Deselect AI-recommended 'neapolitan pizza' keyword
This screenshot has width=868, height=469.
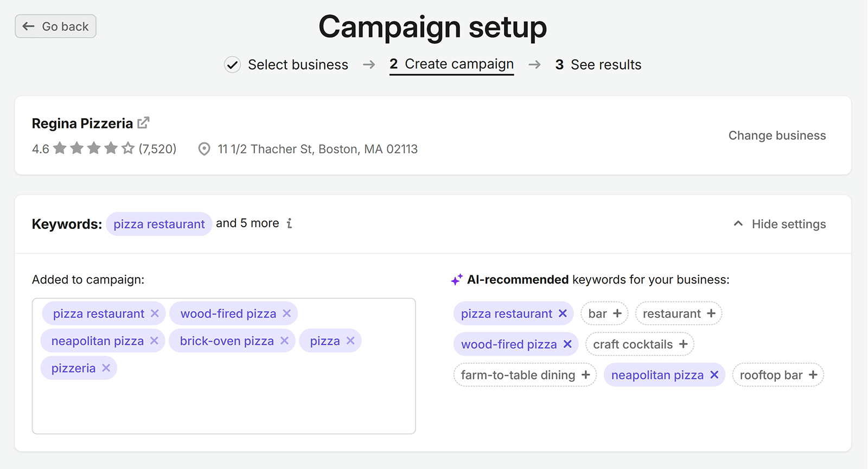tap(714, 375)
